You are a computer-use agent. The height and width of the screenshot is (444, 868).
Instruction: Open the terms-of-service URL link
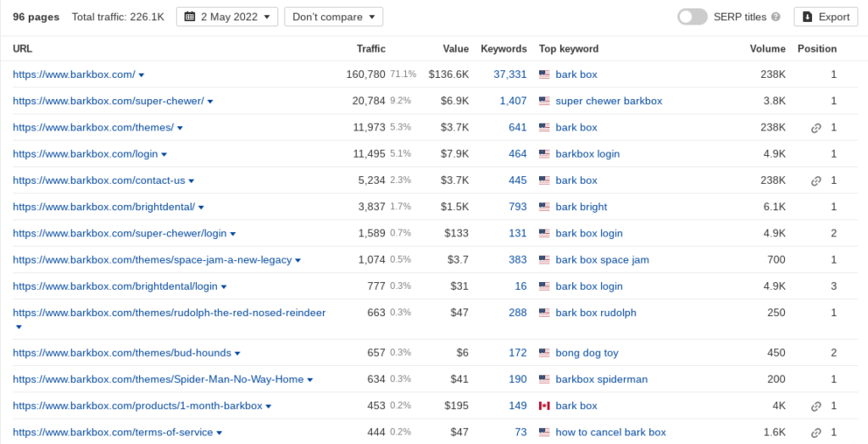pyautogui.click(x=113, y=432)
